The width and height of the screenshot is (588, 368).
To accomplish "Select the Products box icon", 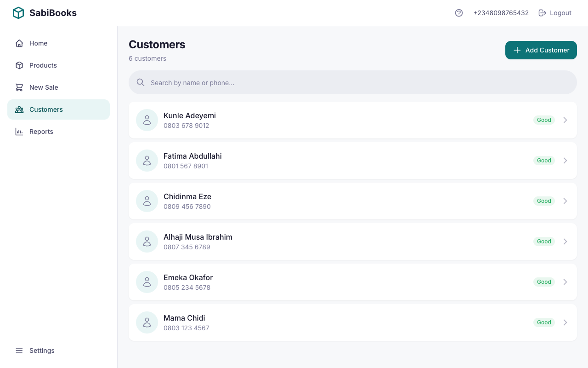I will pyautogui.click(x=19, y=65).
